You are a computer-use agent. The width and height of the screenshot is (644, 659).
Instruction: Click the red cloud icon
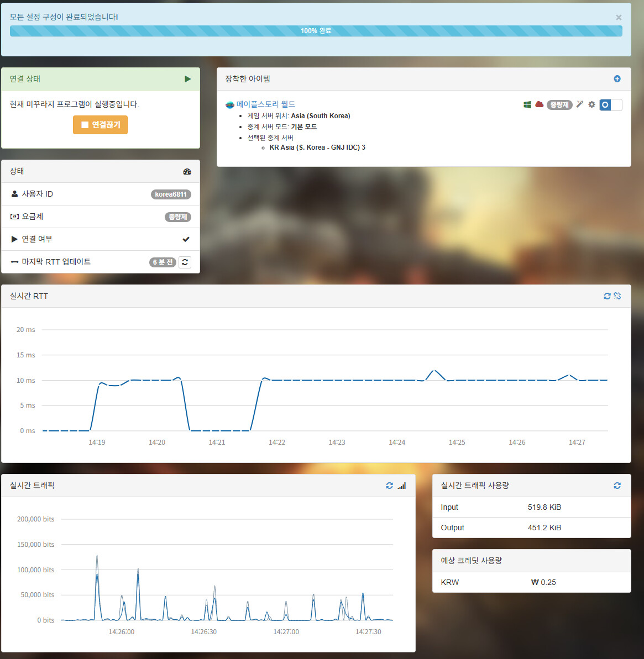[539, 104]
